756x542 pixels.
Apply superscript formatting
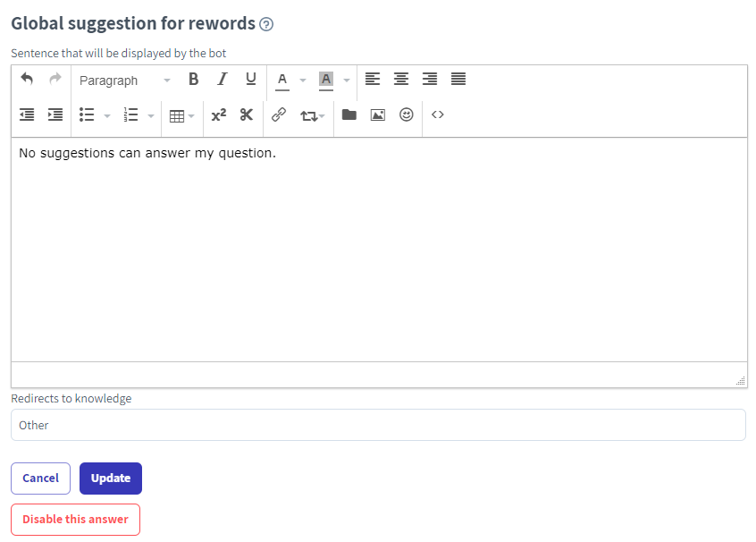click(x=218, y=114)
